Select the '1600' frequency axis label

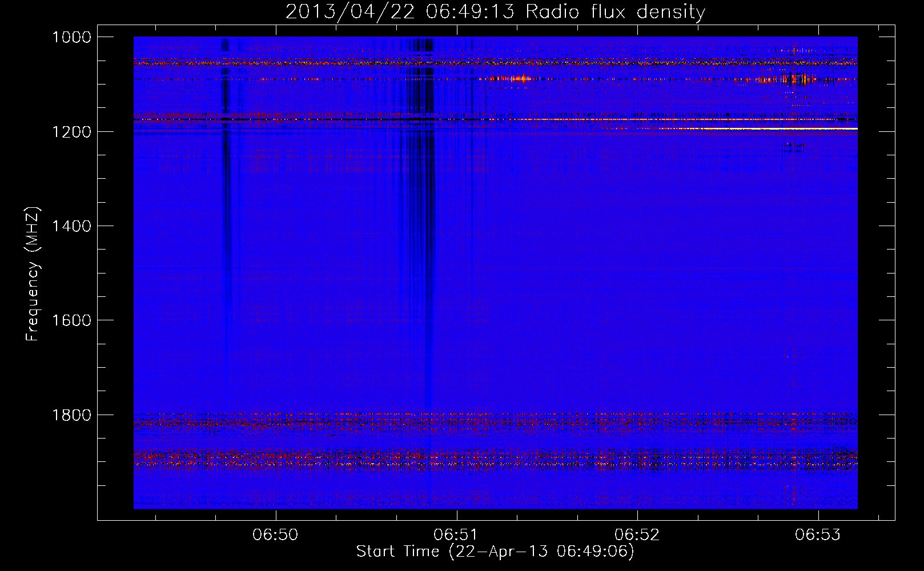[x=71, y=320]
